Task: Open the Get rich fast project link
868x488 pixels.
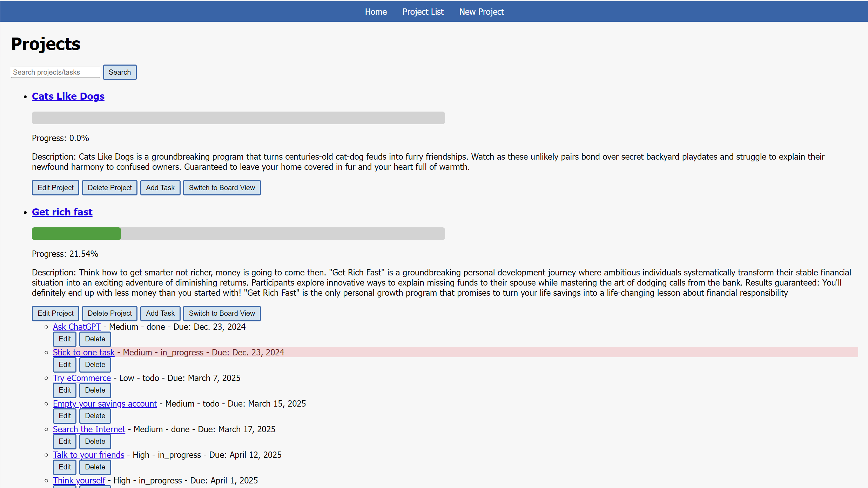Action: pos(62,212)
